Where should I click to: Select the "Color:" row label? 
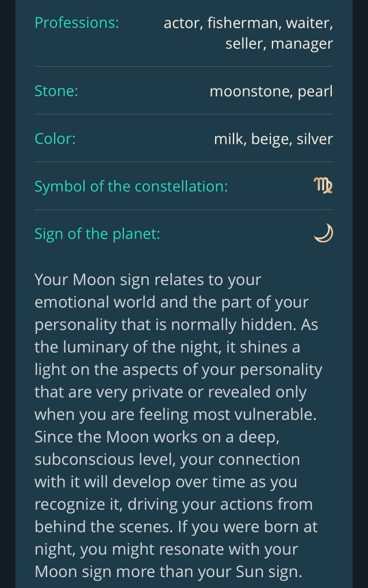click(x=55, y=139)
